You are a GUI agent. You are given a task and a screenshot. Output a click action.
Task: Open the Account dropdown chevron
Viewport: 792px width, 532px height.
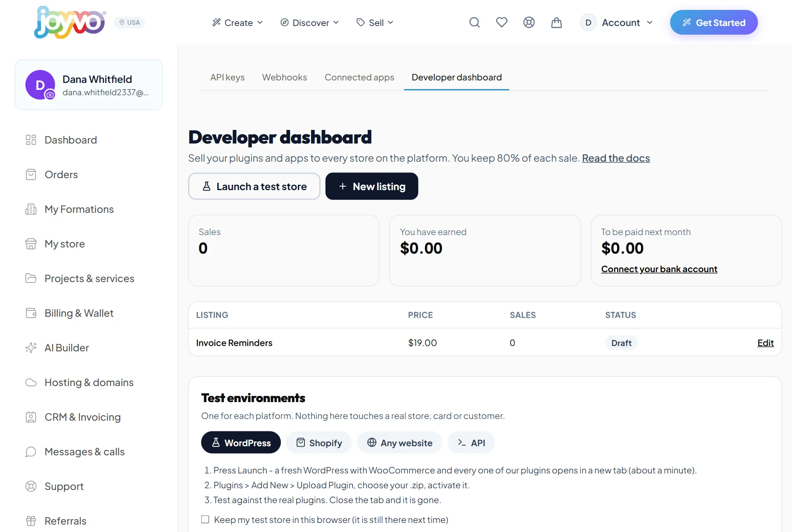650,22
